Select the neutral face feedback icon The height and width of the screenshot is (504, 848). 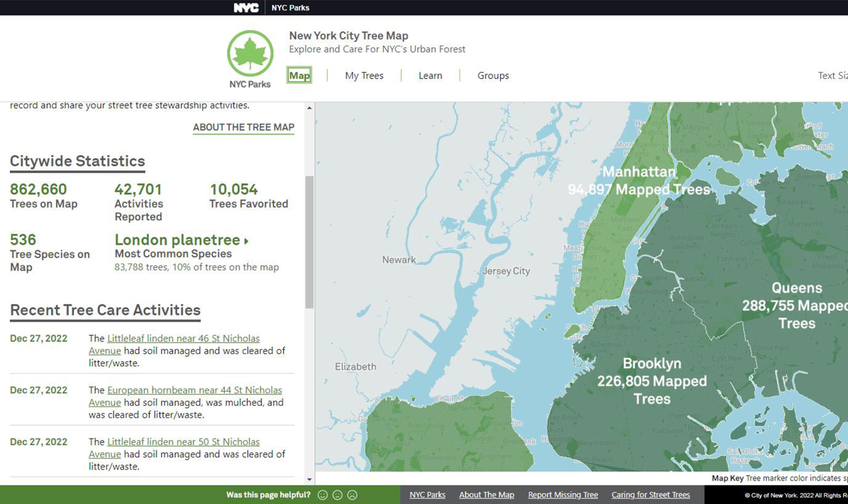point(337,494)
